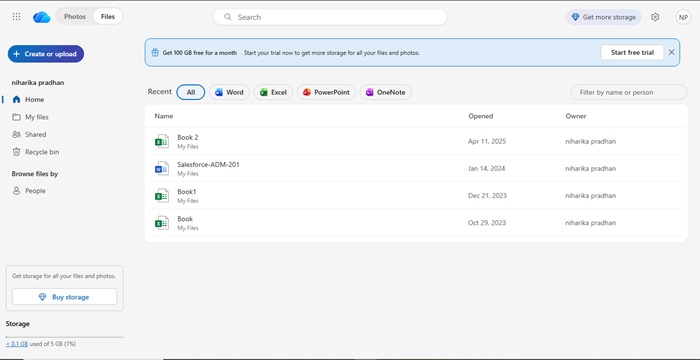
Task: Click the Home house icon
Action: (x=17, y=100)
